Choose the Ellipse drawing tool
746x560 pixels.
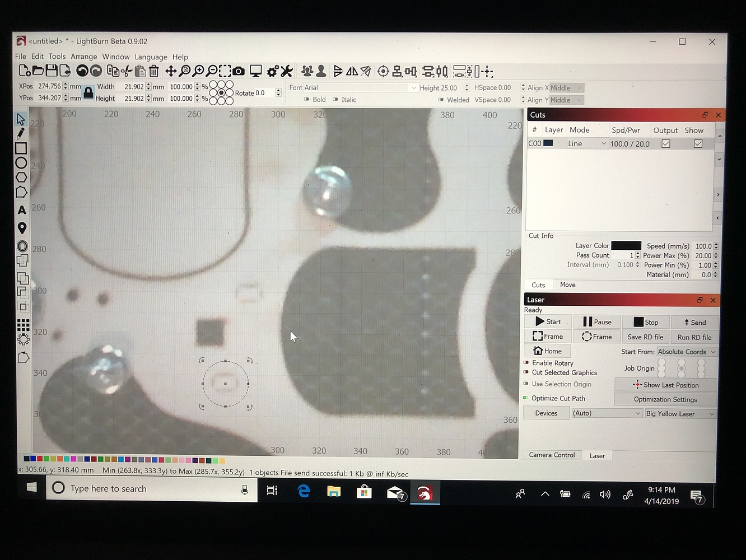(x=21, y=162)
